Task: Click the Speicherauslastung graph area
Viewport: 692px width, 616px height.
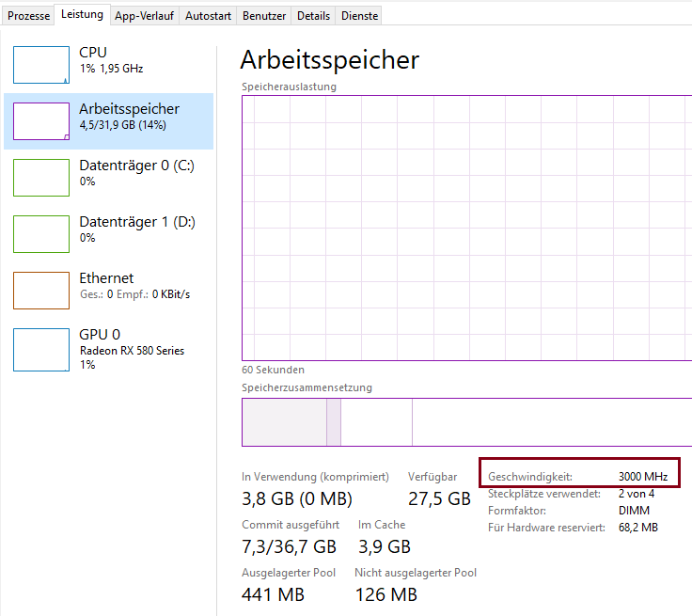Action: [x=466, y=227]
